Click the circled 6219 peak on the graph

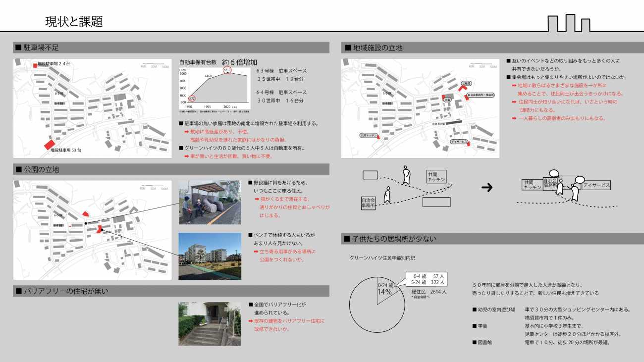[x=227, y=70]
